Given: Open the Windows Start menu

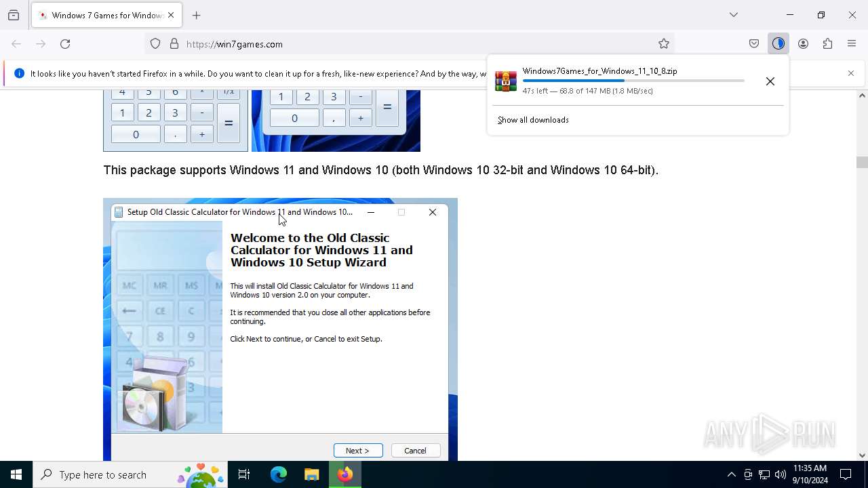Looking at the screenshot, I should [x=16, y=474].
